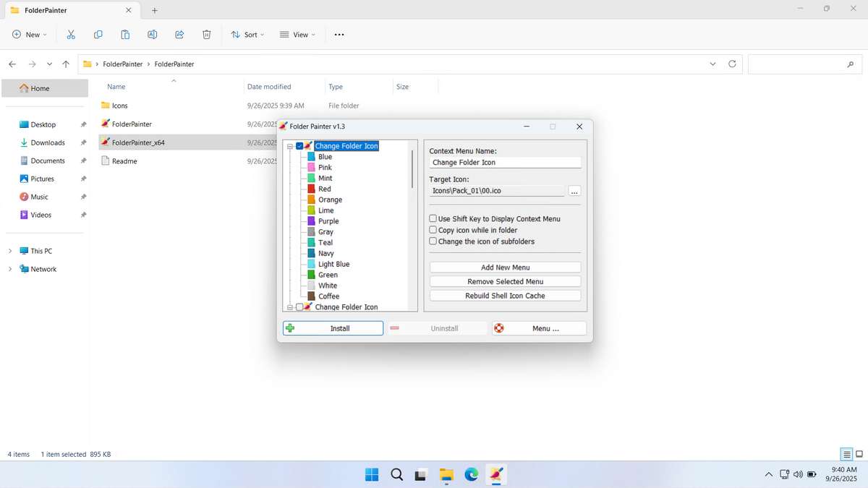
Task: Tick Change the icon of subfolders
Action: point(433,241)
